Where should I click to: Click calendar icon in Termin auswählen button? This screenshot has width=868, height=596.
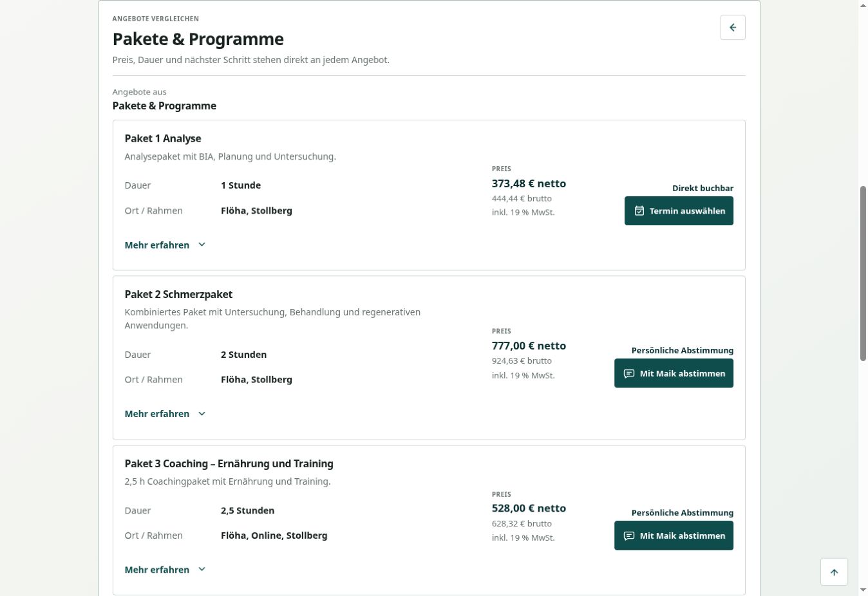pos(639,211)
